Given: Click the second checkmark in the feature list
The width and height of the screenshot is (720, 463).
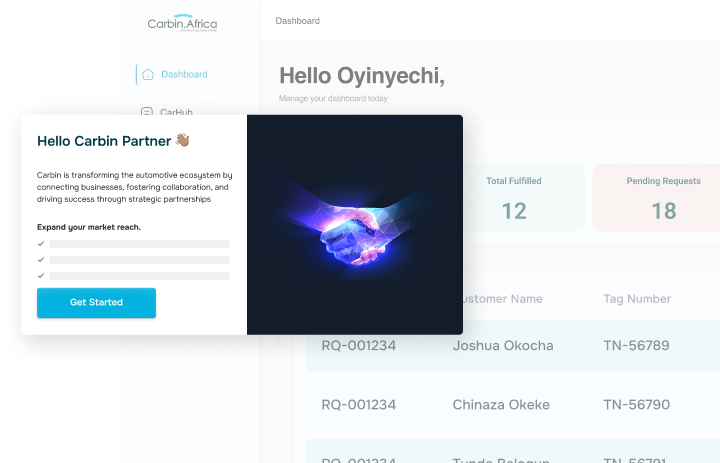Looking at the screenshot, I should pos(41,260).
